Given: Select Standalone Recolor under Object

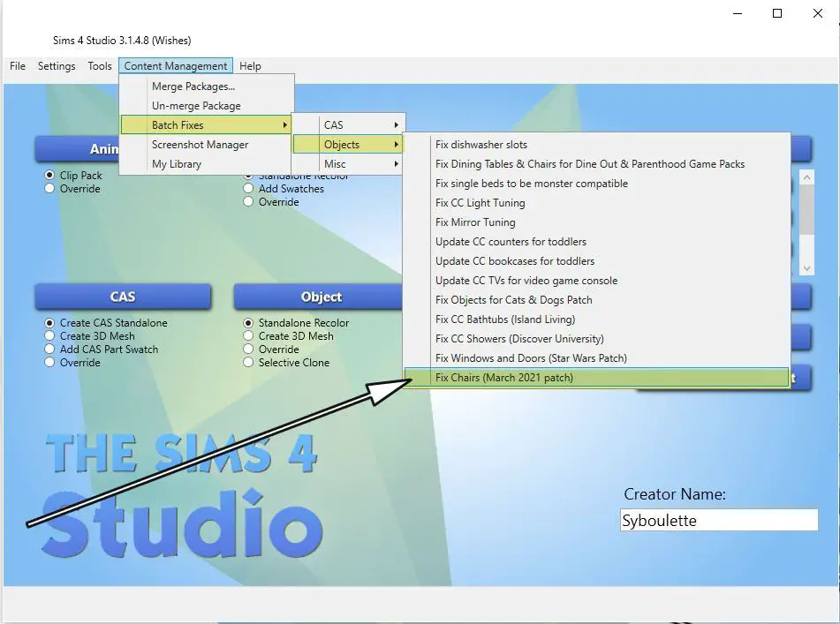Looking at the screenshot, I should click(248, 323).
